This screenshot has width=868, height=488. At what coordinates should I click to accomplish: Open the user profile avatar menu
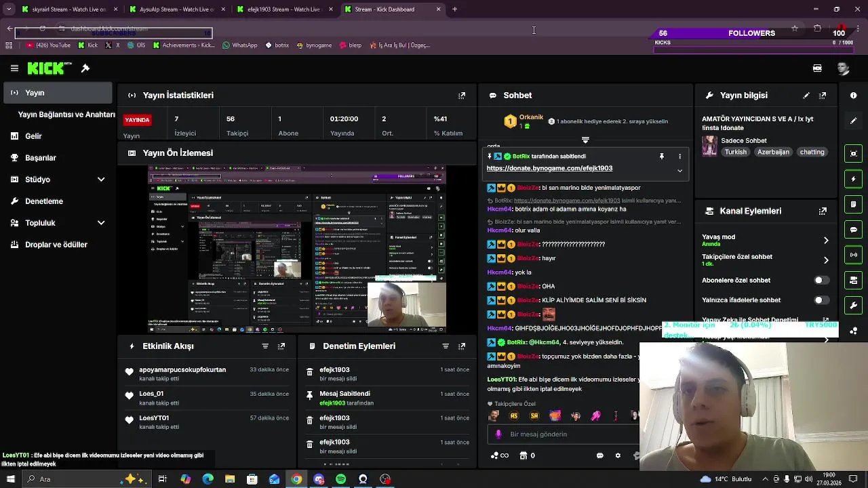click(843, 68)
